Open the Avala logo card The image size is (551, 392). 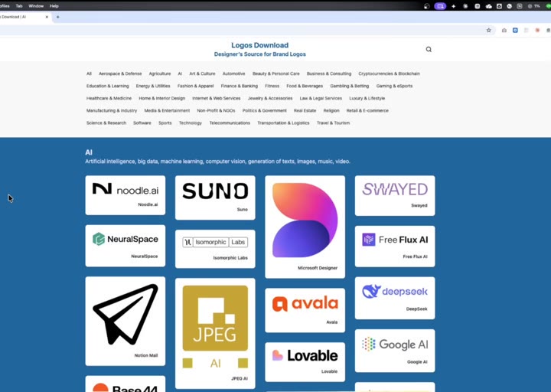pyautogui.click(x=305, y=310)
